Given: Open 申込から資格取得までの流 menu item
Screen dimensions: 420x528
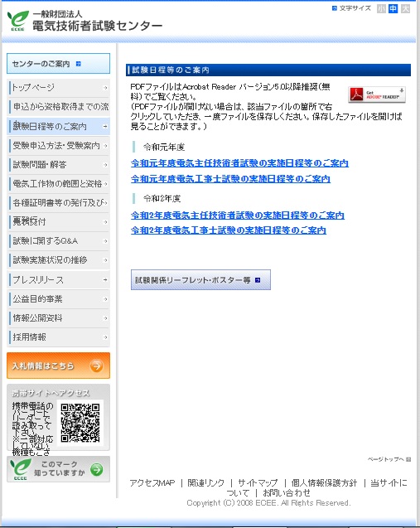Looking at the screenshot, I should click(58, 107).
